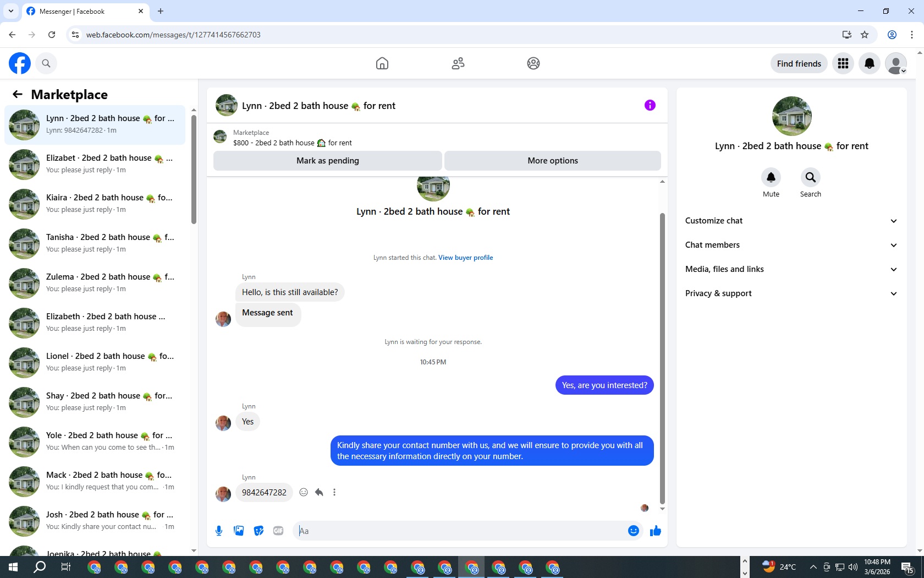Mute this chat using bell icon
Viewport: 924px width, 578px height.
coord(771,177)
